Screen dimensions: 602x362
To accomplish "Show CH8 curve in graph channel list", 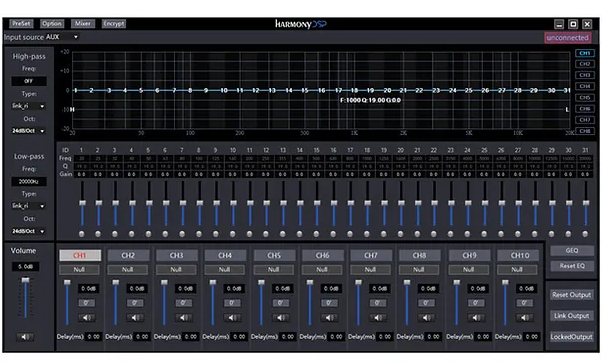I will 585,131.
